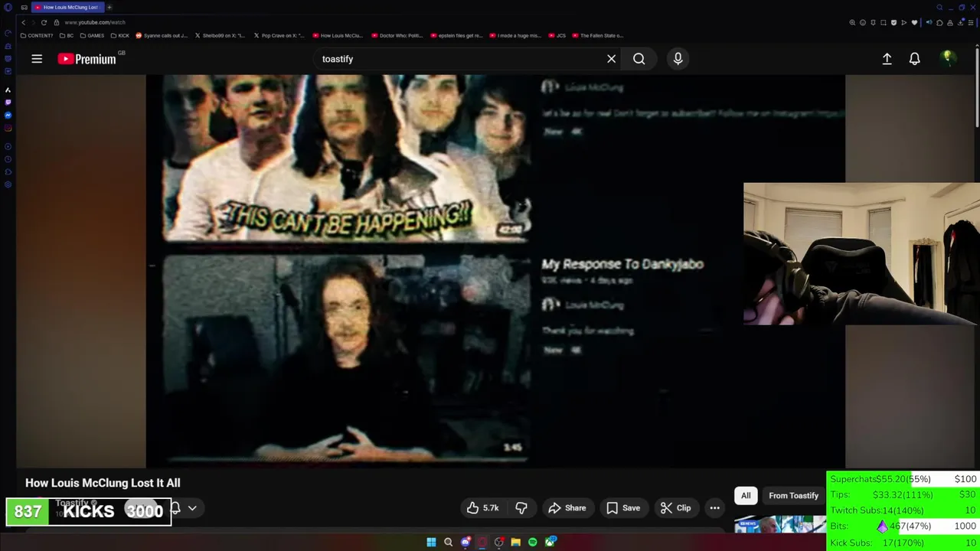This screenshot has width=980, height=551.
Task: Open recommended video thumbnail below filter chips
Action: coord(780,524)
